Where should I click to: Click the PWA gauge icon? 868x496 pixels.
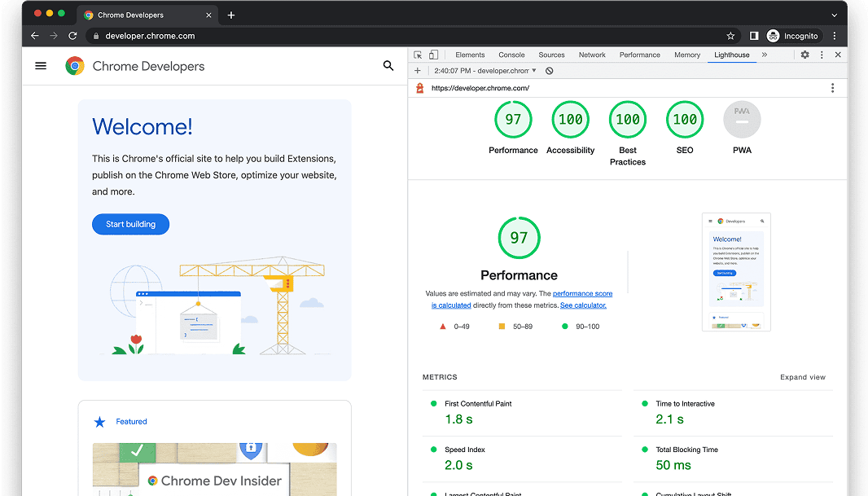(742, 120)
